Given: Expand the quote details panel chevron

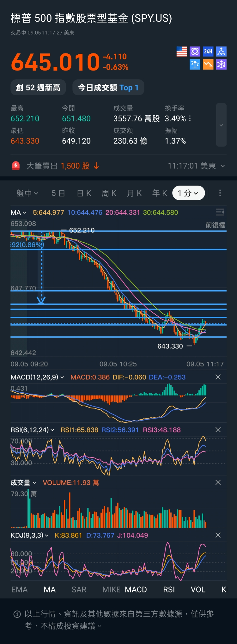Looking at the screenshot, I should pos(221,125).
